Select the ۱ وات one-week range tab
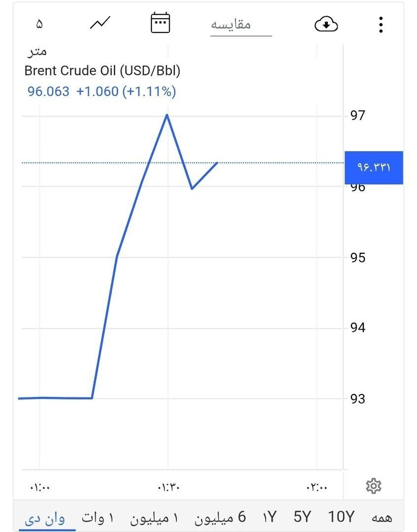The image size is (417, 532). [x=97, y=517]
